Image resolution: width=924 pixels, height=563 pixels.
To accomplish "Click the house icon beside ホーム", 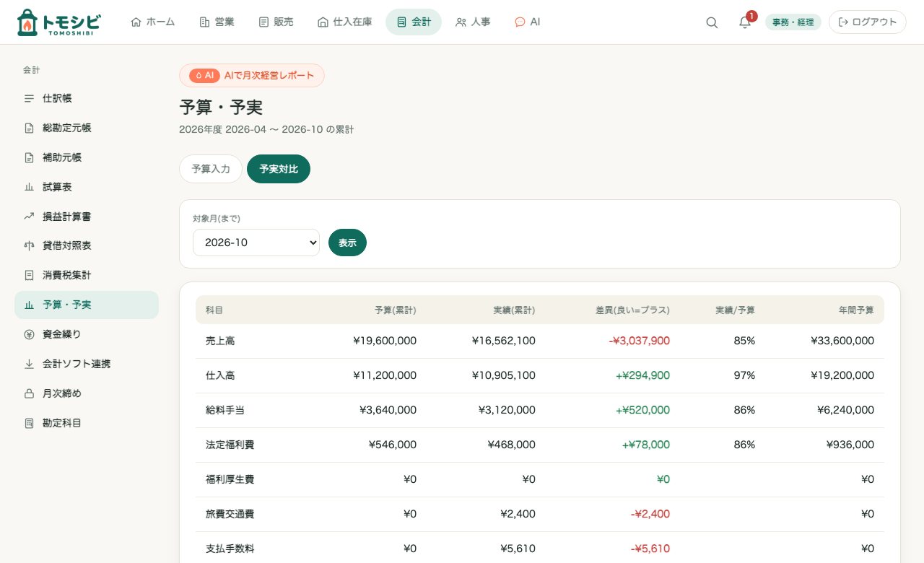I will pyautogui.click(x=136, y=22).
